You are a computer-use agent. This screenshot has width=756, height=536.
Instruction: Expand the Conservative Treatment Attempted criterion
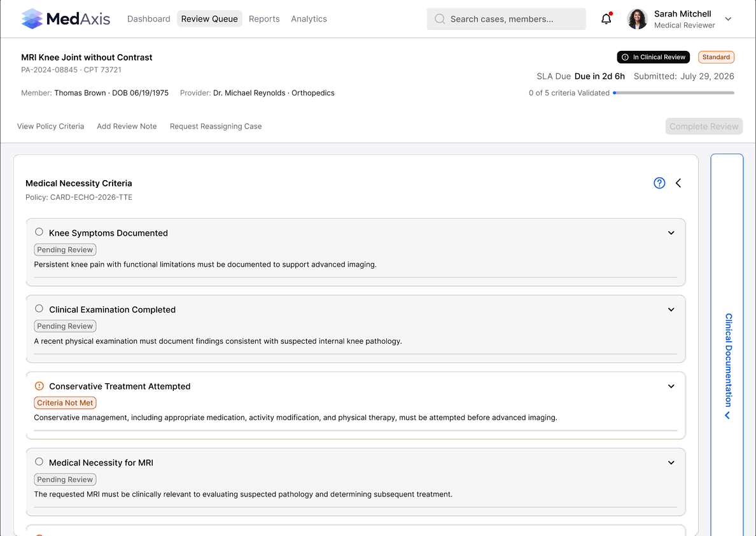[671, 386]
